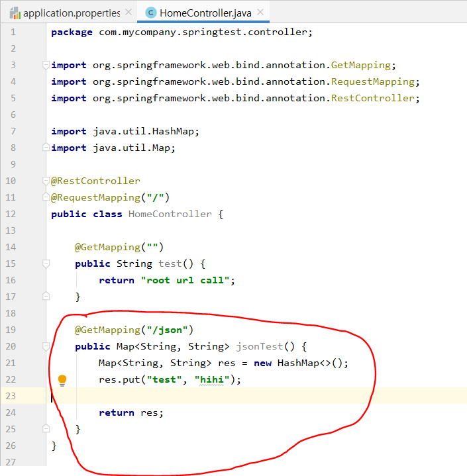Click the "root url call" string literal
The image size is (467, 476).
185,280
